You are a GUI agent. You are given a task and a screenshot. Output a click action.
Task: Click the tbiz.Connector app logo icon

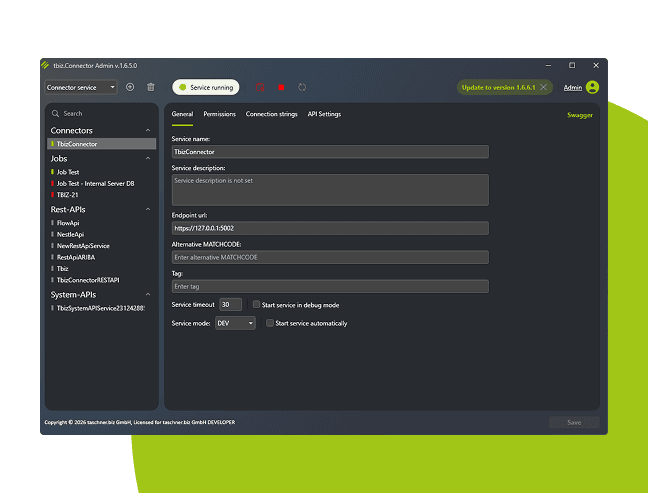(45, 65)
